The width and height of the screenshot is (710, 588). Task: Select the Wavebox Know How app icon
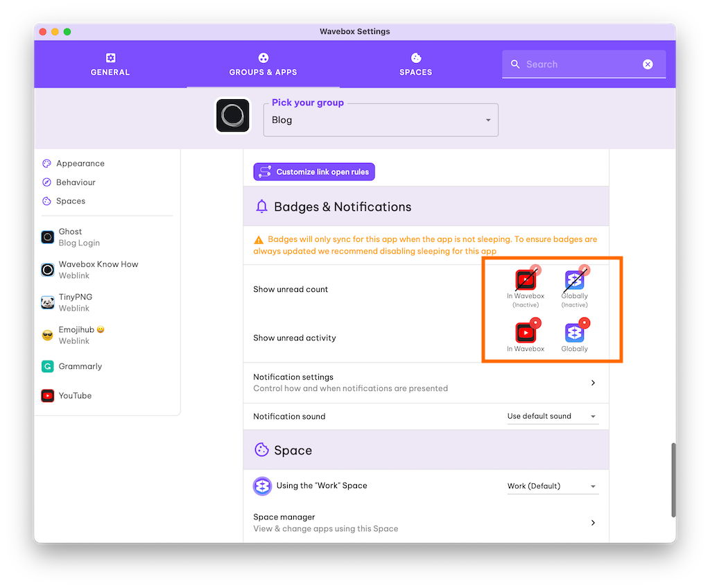coord(48,270)
